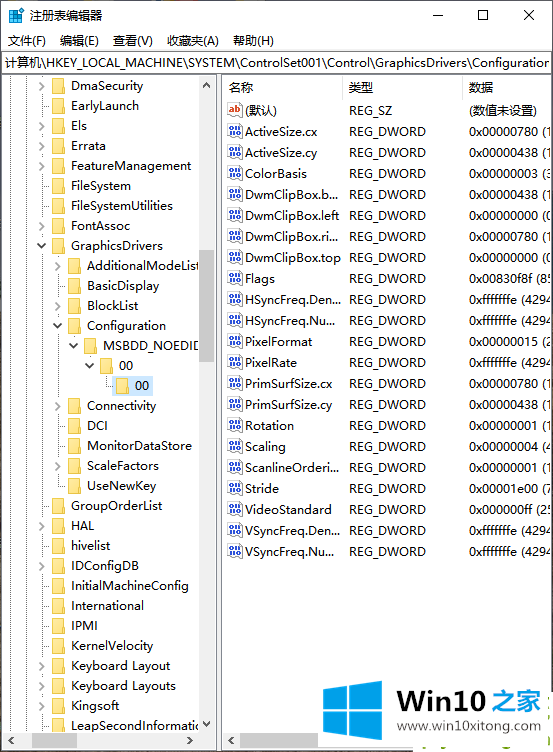Collapse the MSBDD_NOEDID node

point(73,345)
